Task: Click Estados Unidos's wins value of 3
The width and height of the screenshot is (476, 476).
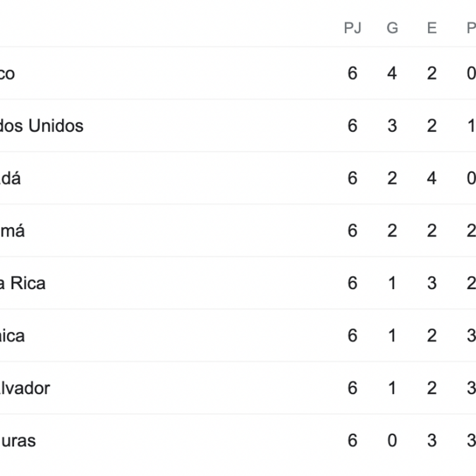Action: tap(392, 126)
